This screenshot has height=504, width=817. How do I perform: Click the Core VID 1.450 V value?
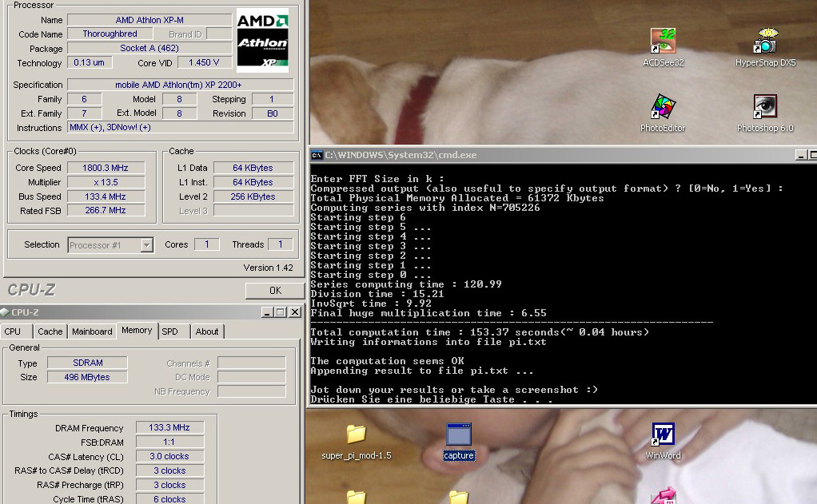205,62
